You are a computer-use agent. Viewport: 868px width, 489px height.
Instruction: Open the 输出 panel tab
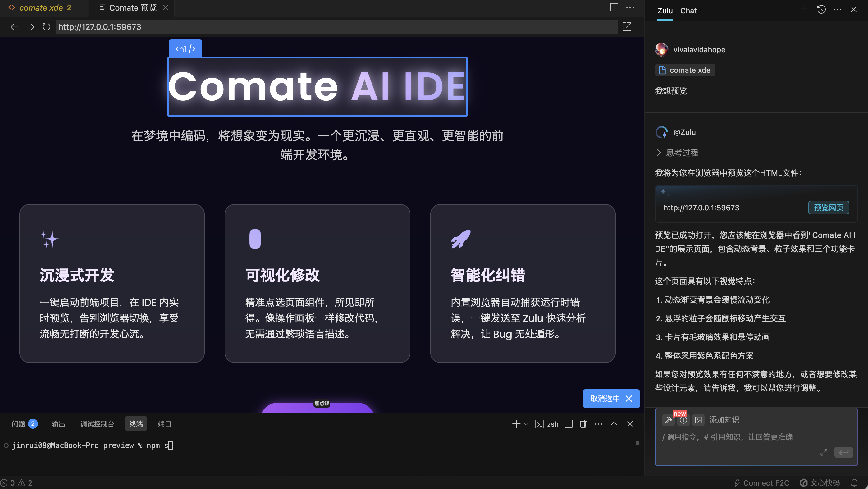[x=58, y=424]
